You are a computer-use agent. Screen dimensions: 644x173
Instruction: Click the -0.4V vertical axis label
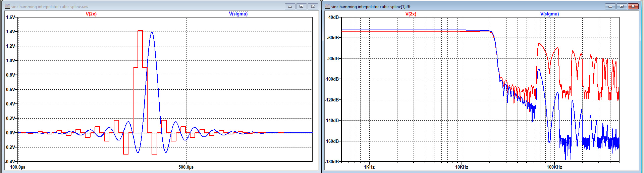pos(10,162)
